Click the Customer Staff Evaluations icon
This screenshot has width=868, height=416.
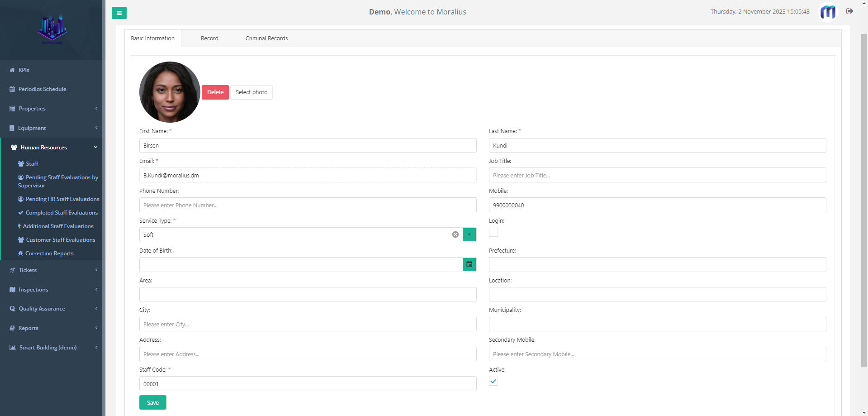(x=21, y=240)
